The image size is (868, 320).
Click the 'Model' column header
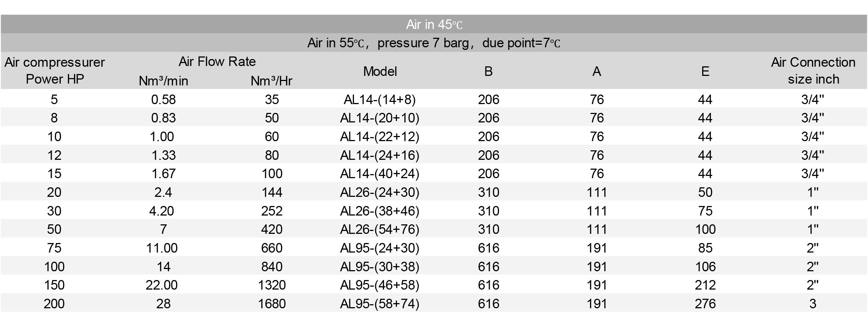pos(380,71)
